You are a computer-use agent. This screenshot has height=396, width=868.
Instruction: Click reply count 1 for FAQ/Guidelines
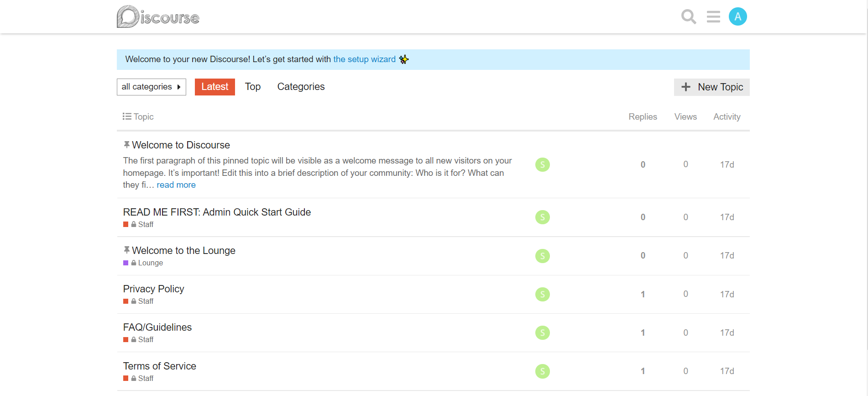[x=643, y=333]
